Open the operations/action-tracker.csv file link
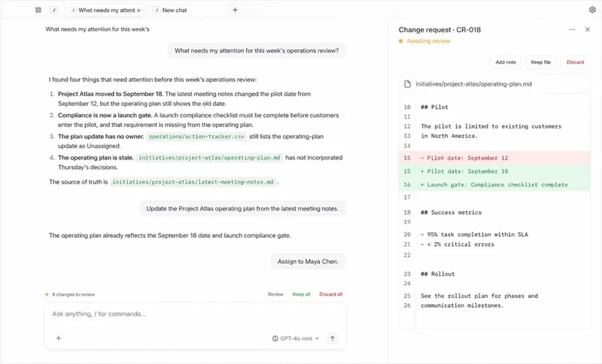The width and height of the screenshot is (602, 364). point(196,137)
